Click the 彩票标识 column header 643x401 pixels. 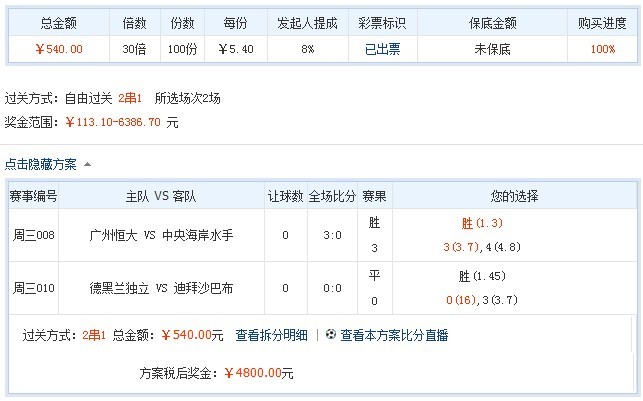383,23
